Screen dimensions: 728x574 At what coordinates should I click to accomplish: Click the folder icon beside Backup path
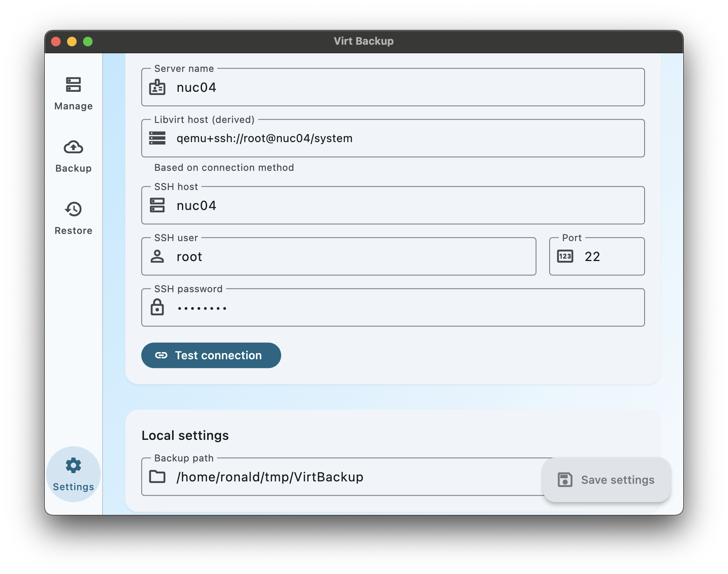pos(158,477)
